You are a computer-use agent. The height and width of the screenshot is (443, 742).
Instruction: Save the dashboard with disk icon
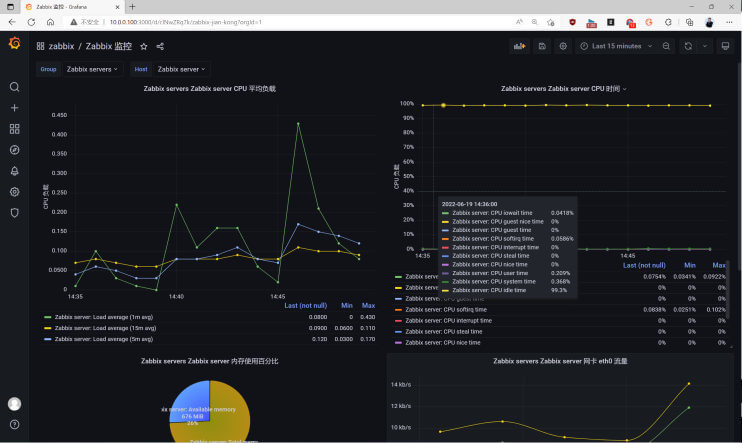click(x=542, y=46)
